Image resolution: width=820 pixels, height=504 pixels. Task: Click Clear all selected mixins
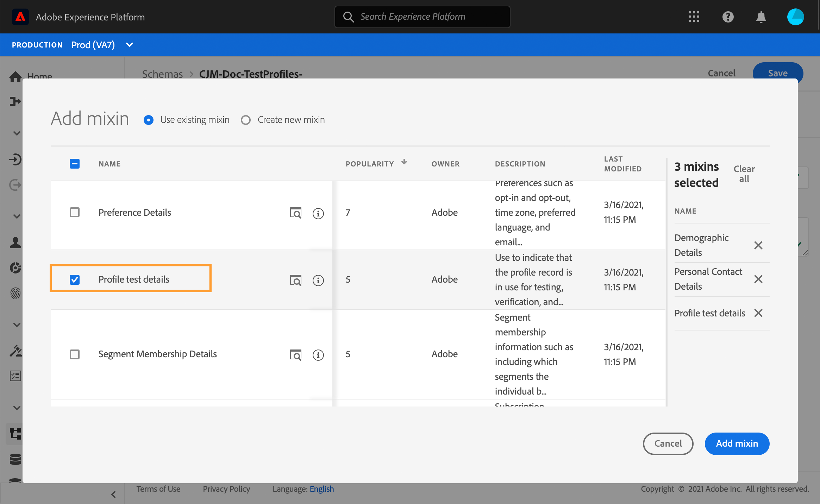tap(744, 174)
